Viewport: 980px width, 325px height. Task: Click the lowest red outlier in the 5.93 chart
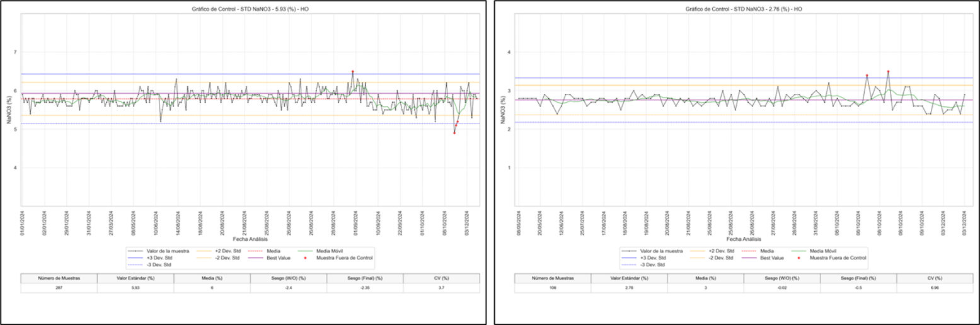(x=454, y=133)
